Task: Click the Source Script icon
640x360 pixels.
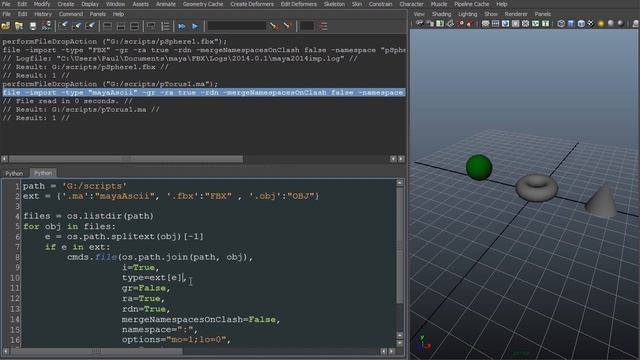Action: tap(19, 26)
